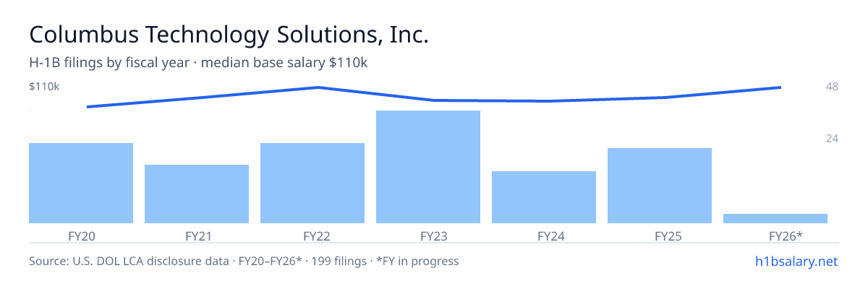Click the 24 filings axis label
The height and width of the screenshot is (289, 868).
[832, 138]
